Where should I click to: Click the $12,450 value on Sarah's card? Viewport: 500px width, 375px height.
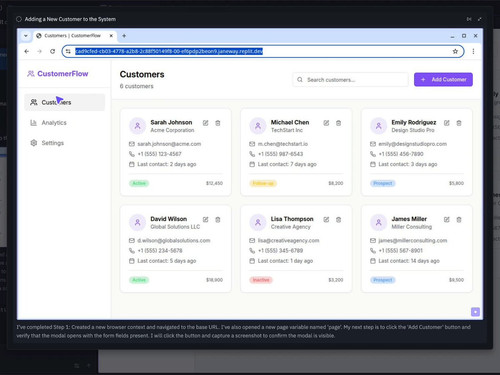[214, 183]
